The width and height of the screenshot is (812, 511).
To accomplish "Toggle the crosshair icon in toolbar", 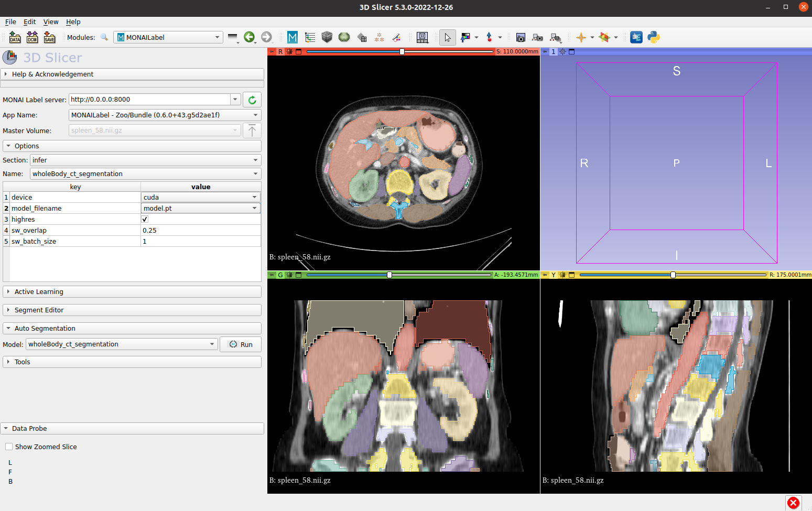I will [581, 37].
